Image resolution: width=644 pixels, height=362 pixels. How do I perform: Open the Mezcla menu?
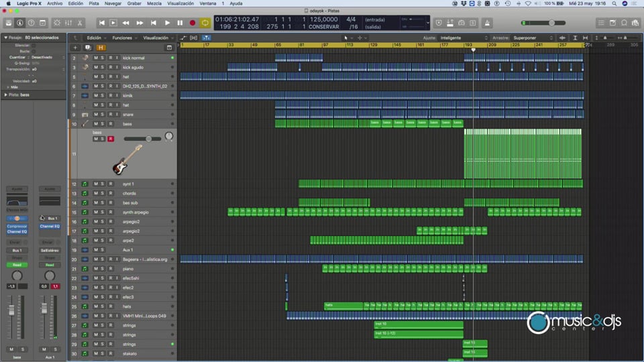(154, 3)
